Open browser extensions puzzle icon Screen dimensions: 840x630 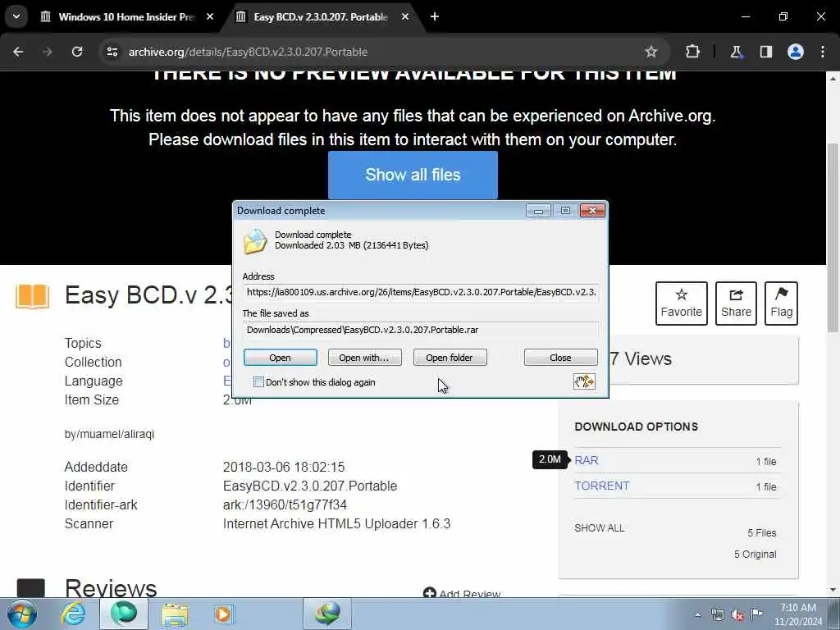tap(692, 52)
